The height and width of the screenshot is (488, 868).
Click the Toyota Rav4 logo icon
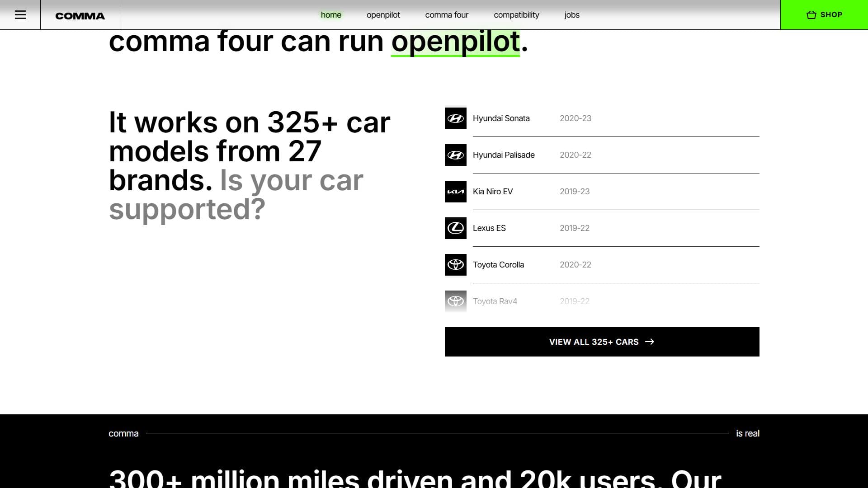tap(456, 301)
